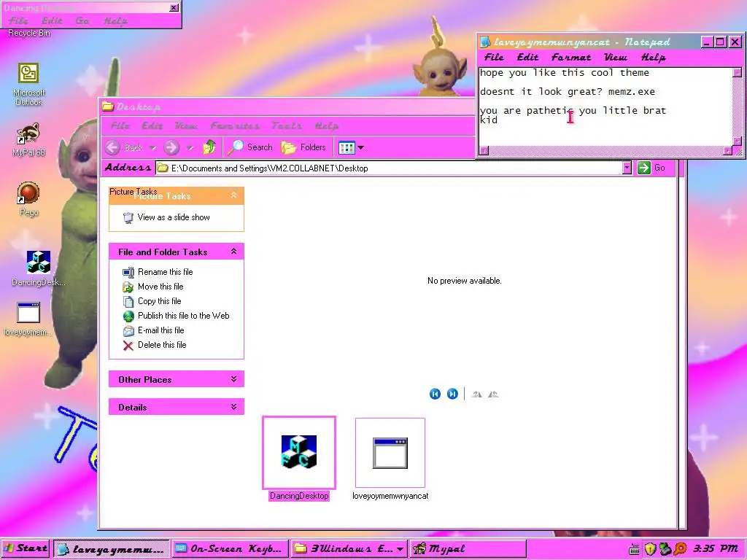Open the Go menu in the Dancing Desktop window

(x=82, y=20)
